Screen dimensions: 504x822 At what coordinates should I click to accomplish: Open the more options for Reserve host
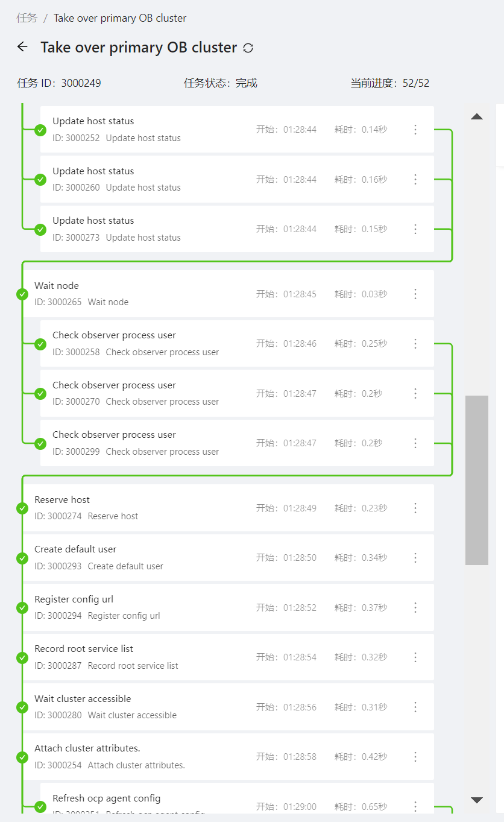(x=415, y=508)
